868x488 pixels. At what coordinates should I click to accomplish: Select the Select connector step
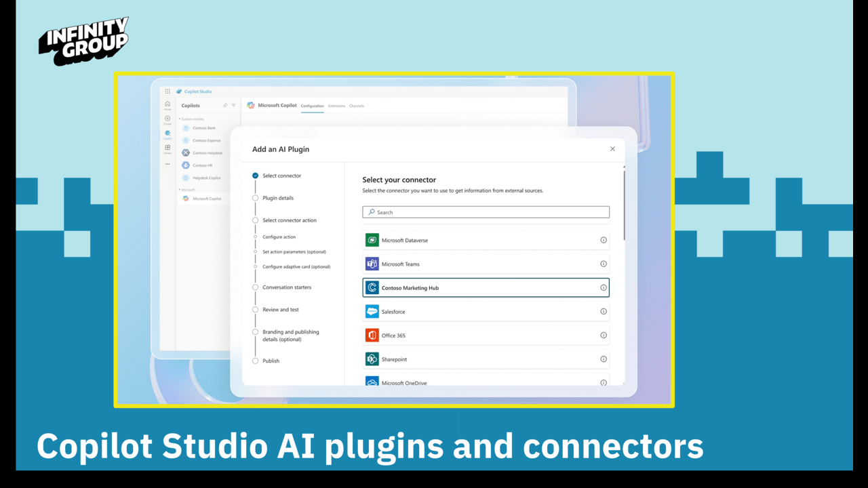click(277, 176)
